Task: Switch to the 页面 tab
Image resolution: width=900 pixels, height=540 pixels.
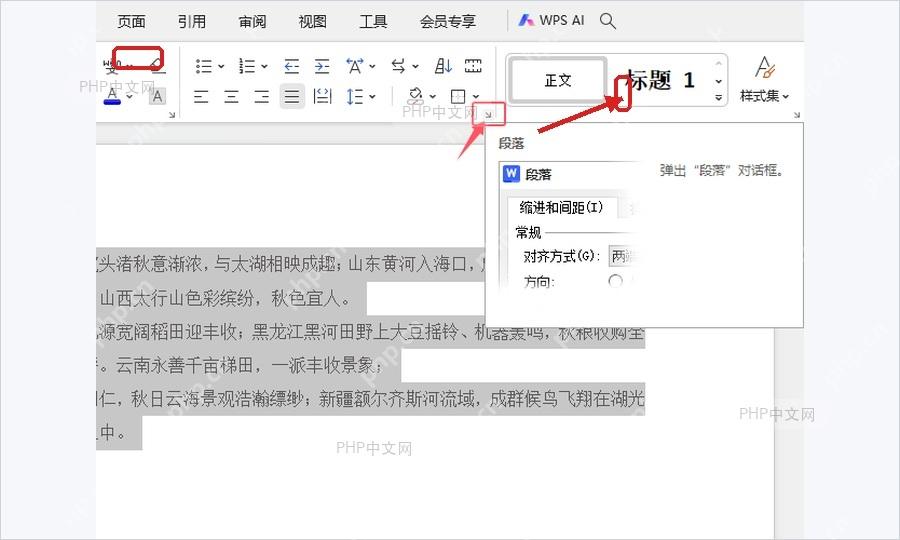Action: [131, 22]
